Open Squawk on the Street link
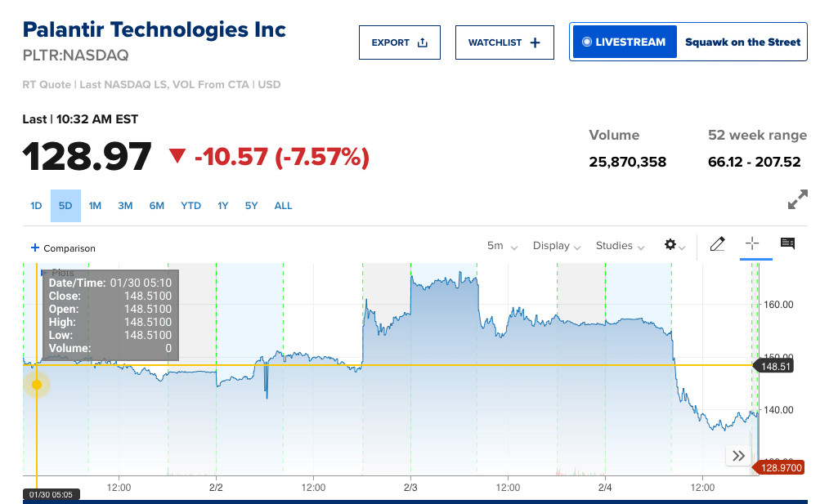The height and width of the screenshot is (504, 829). (742, 42)
